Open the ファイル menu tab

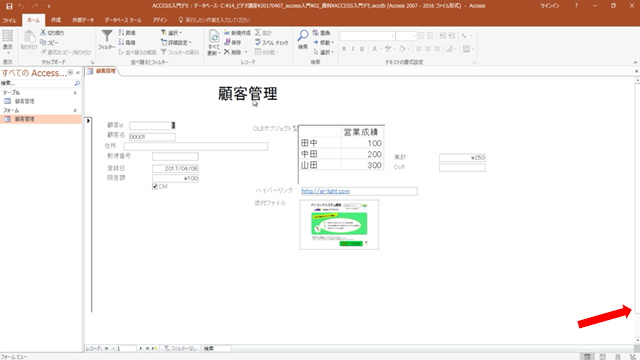9,20
